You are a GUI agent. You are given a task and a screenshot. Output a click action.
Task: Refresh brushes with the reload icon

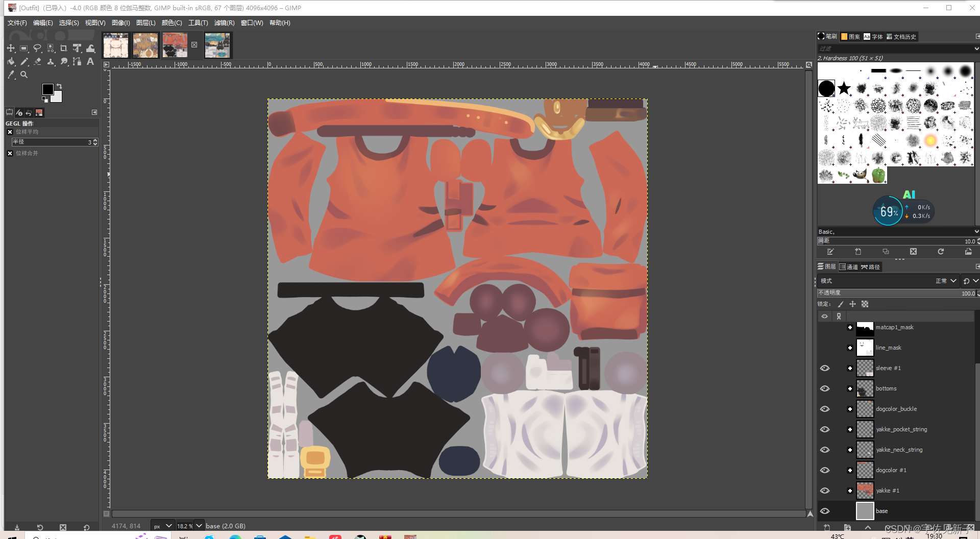coord(940,252)
